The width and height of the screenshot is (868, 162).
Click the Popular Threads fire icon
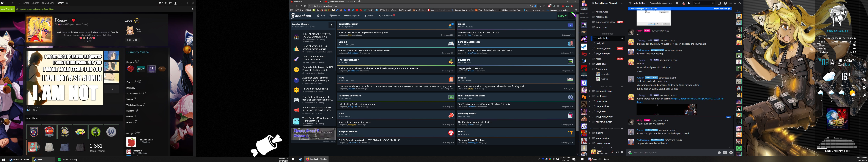[332, 25]
